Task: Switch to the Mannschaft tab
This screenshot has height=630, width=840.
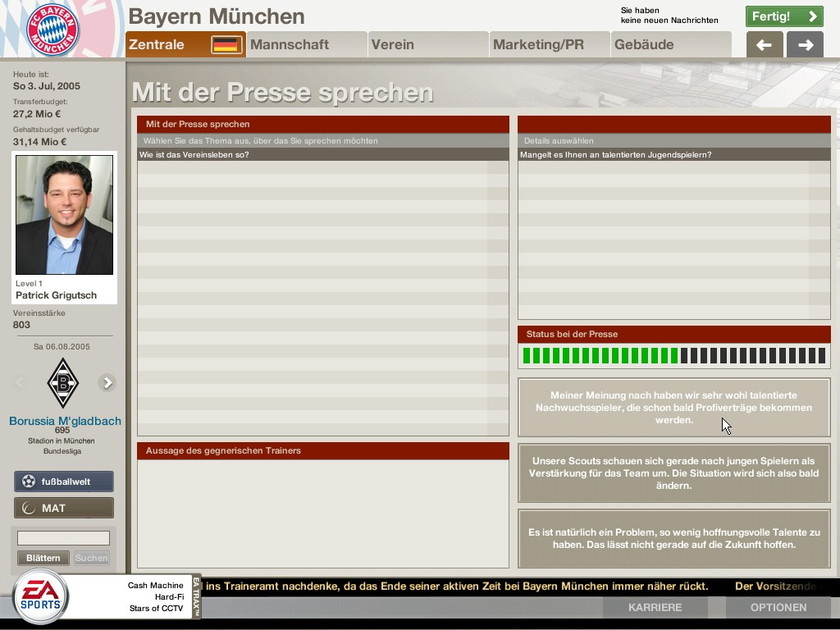Action: pos(307,44)
